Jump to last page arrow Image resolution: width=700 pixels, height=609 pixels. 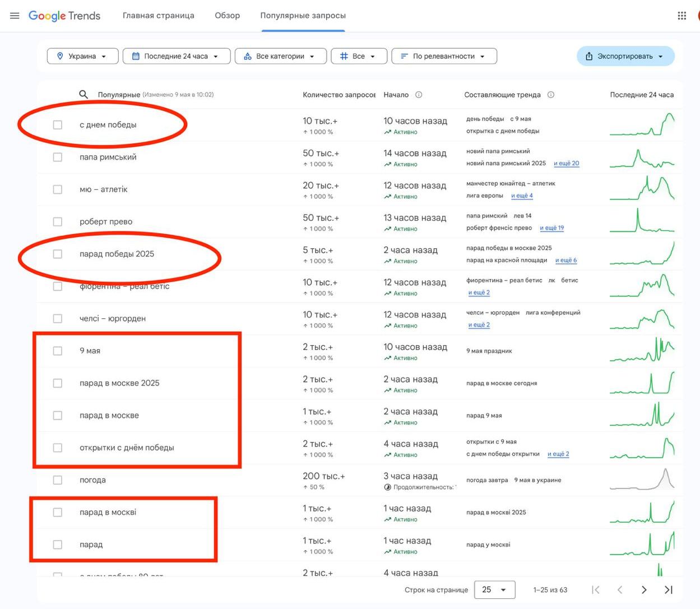click(x=668, y=589)
